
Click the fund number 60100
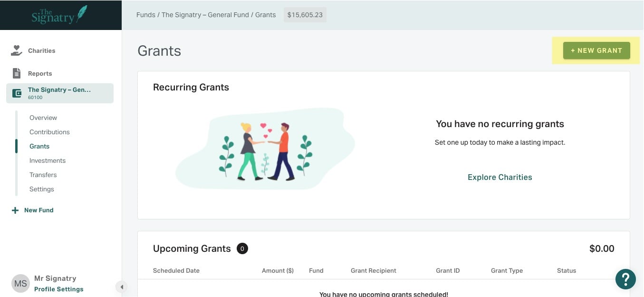[35, 98]
